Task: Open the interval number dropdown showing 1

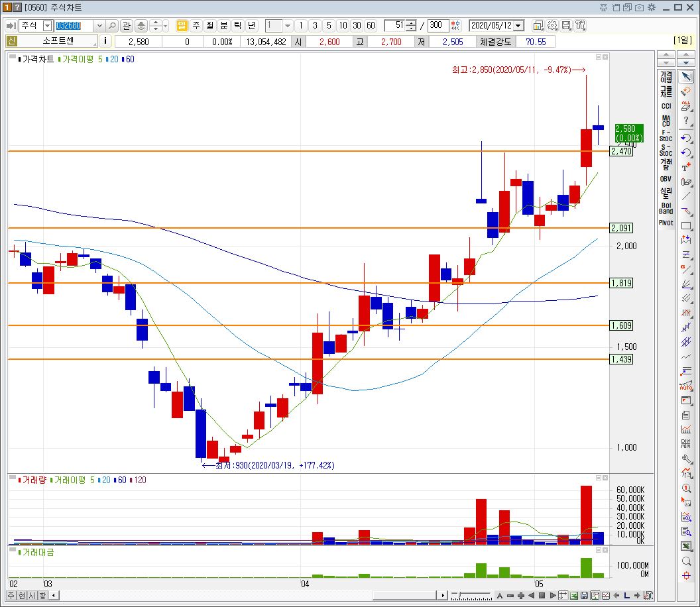Action: (x=288, y=26)
